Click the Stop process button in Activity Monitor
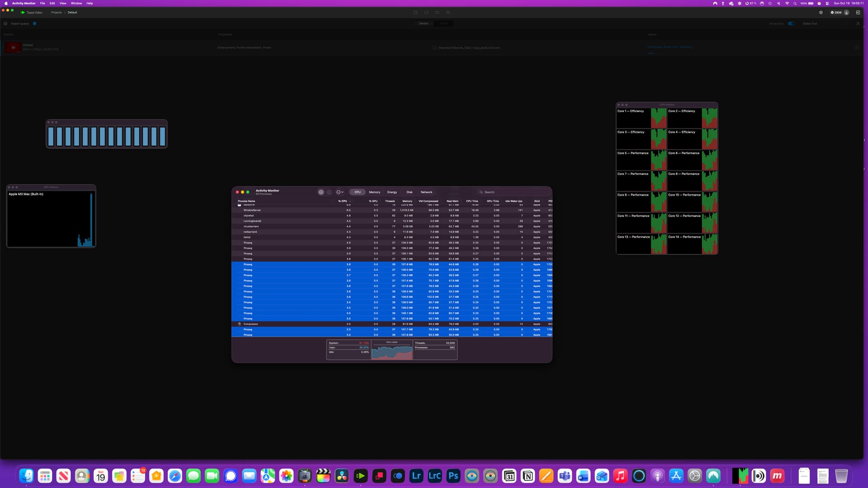Viewport: 868px width, 488px height. point(321,192)
